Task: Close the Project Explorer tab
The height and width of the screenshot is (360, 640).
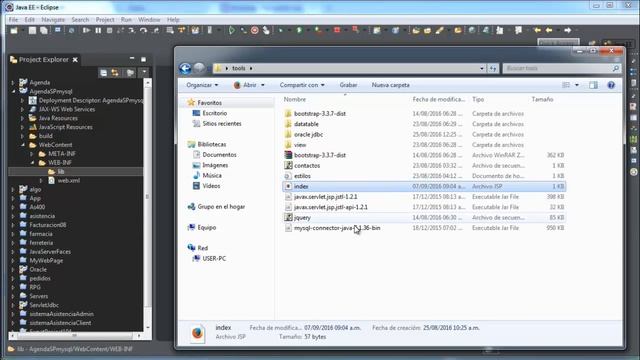Action: pyautogui.click(x=75, y=60)
